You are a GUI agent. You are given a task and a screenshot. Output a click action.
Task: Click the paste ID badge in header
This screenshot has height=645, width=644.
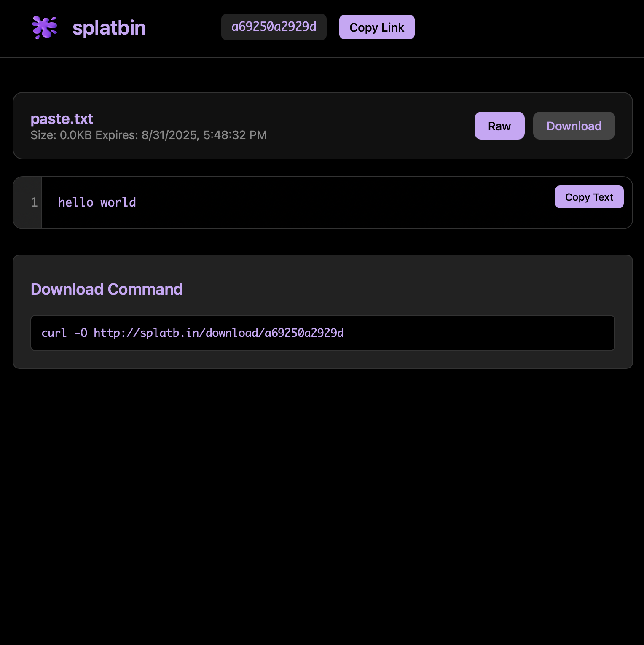point(274,27)
